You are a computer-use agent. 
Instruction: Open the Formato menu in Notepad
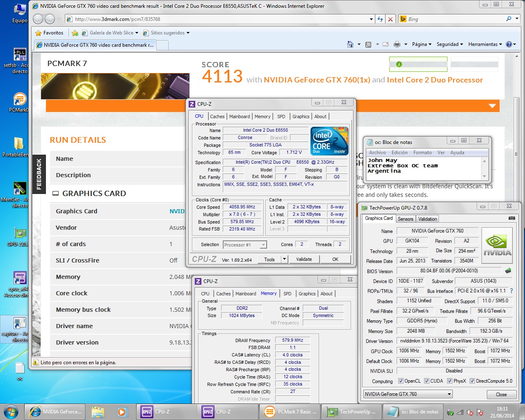[x=422, y=153]
